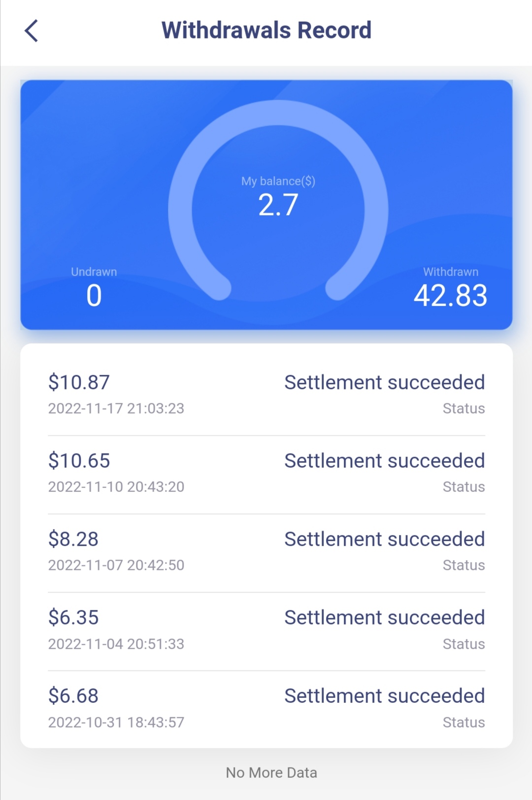532x800 pixels.
Task: Open the $6.35 withdrawal record
Action: [x=266, y=630]
